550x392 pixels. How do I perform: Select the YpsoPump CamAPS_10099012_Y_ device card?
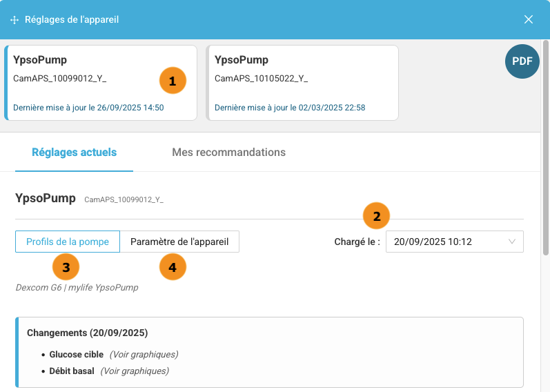(101, 83)
